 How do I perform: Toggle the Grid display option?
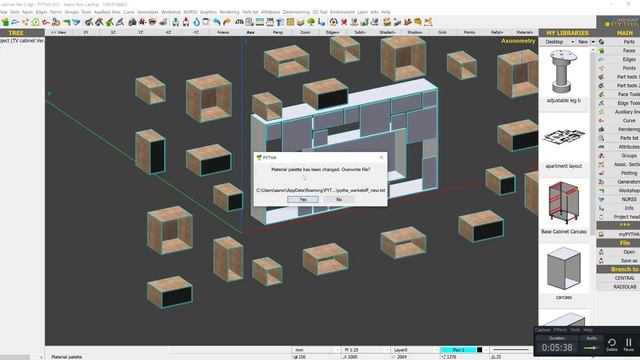[x=442, y=32]
